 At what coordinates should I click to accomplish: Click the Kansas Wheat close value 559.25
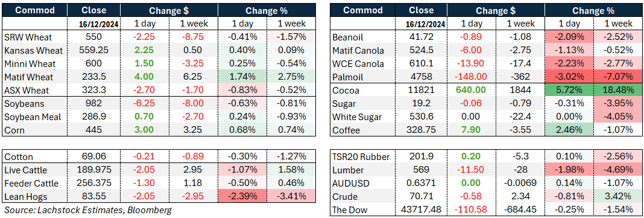[93, 51]
